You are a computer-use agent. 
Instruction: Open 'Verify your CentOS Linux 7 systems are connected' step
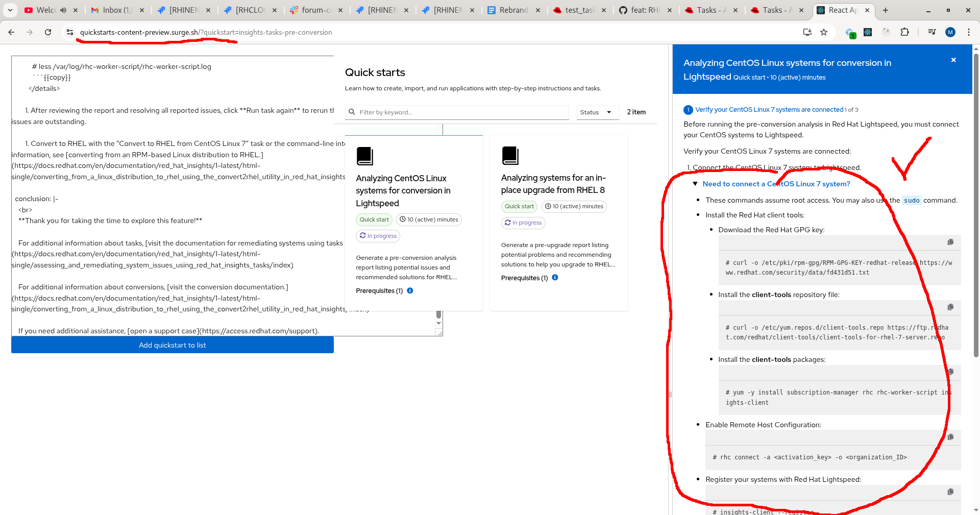click(x=769, y=110)
